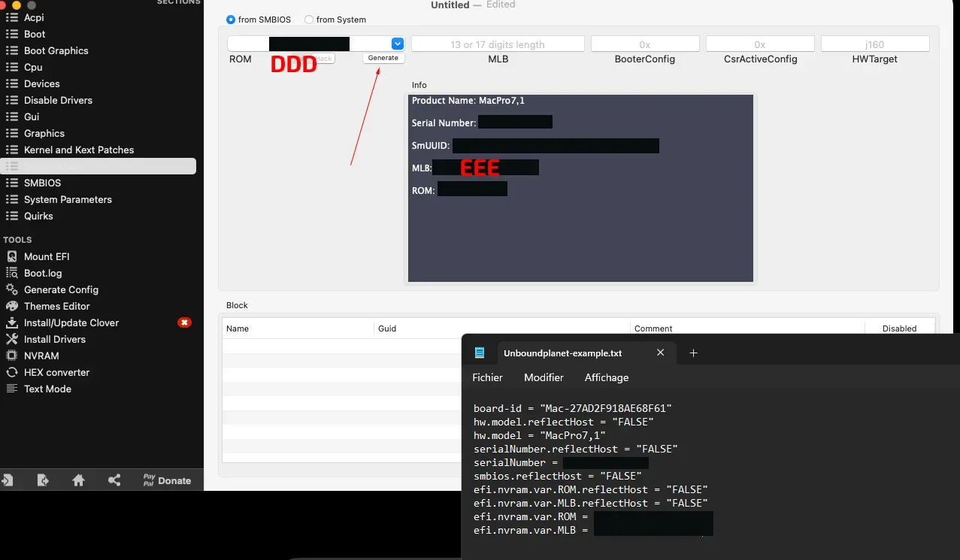Viewport: 960px width, 560px height.
Task: Open Install/Update Clover tool
Action: (x=71, y=322)
